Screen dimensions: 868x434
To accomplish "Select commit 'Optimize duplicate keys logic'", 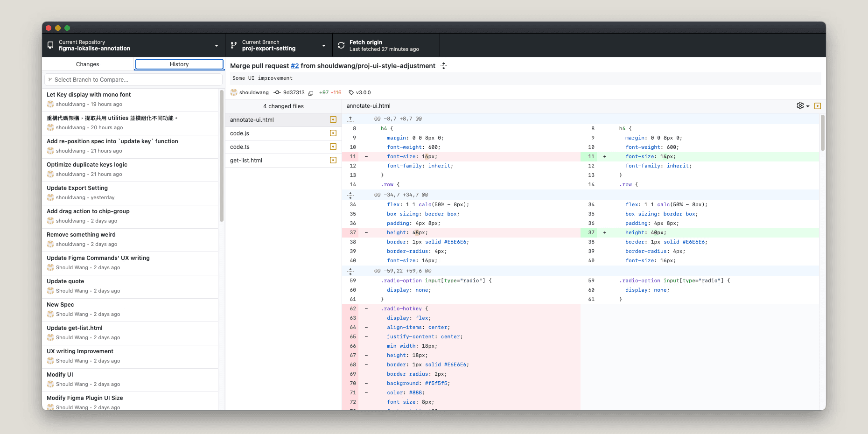I will 130,170.
